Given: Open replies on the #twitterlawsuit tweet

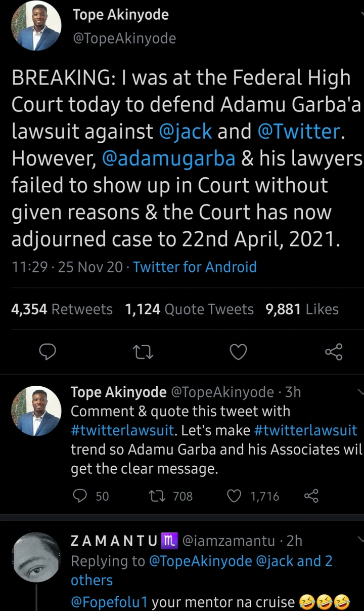Looking at the screenshot, I should coord(80,496).
